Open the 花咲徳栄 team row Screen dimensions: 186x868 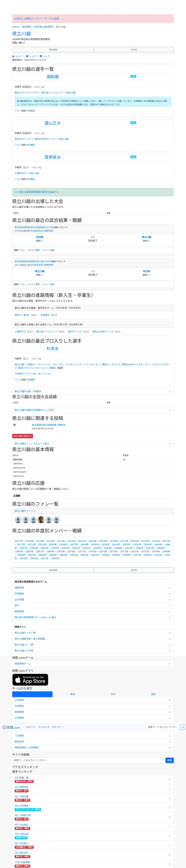tap(93, 594)
